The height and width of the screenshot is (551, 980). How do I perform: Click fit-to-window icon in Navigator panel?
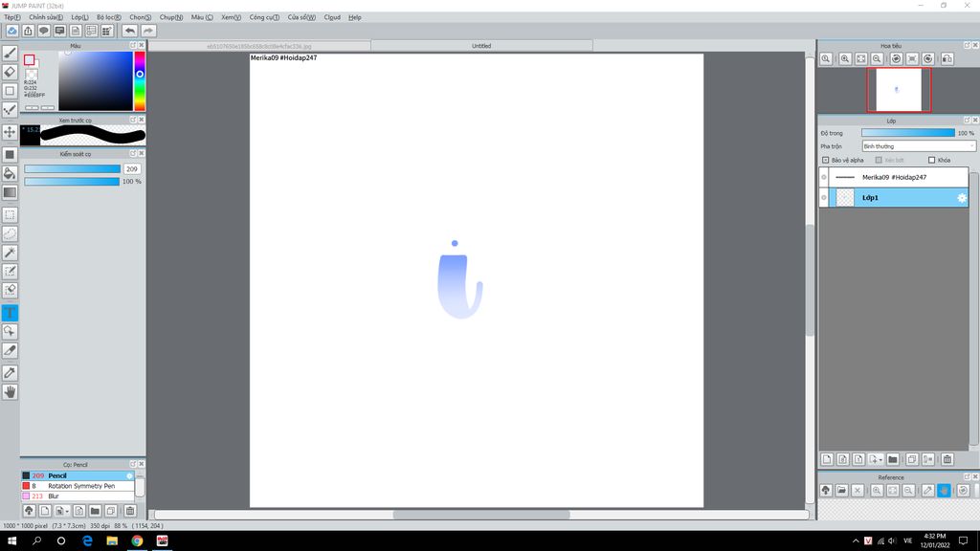click(x=861, y=58)
